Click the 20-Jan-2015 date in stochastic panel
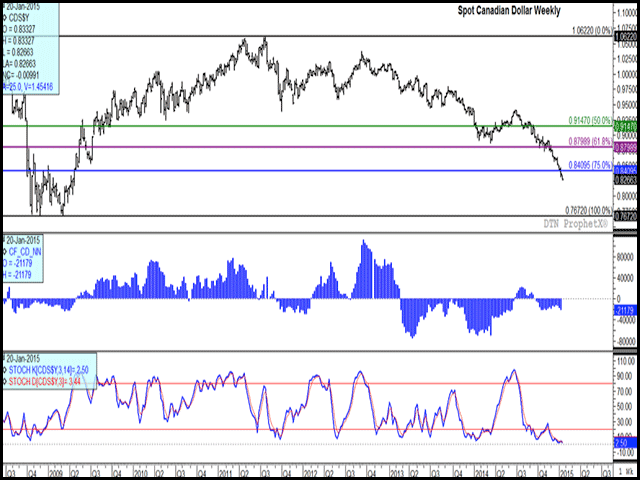Screen dimensions: 640x480 23,359
